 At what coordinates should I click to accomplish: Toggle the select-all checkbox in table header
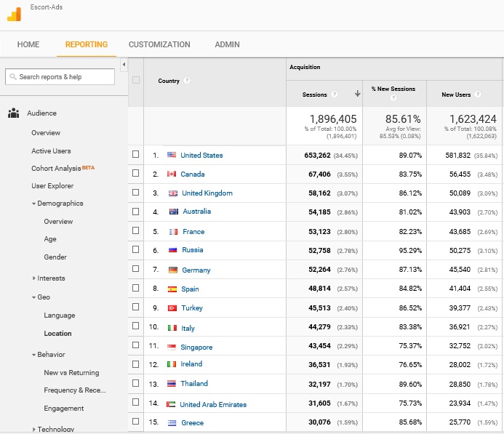(x=136, y=80)
